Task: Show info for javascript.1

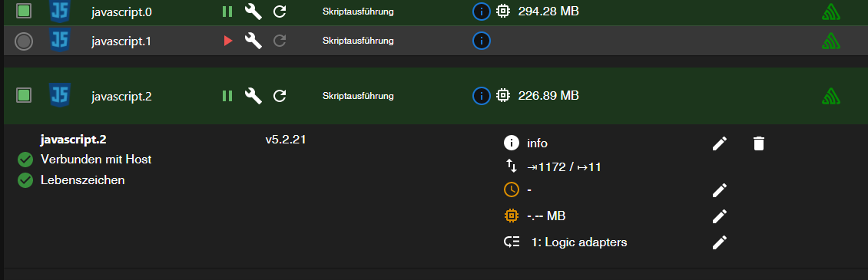Action: [482, 41]
